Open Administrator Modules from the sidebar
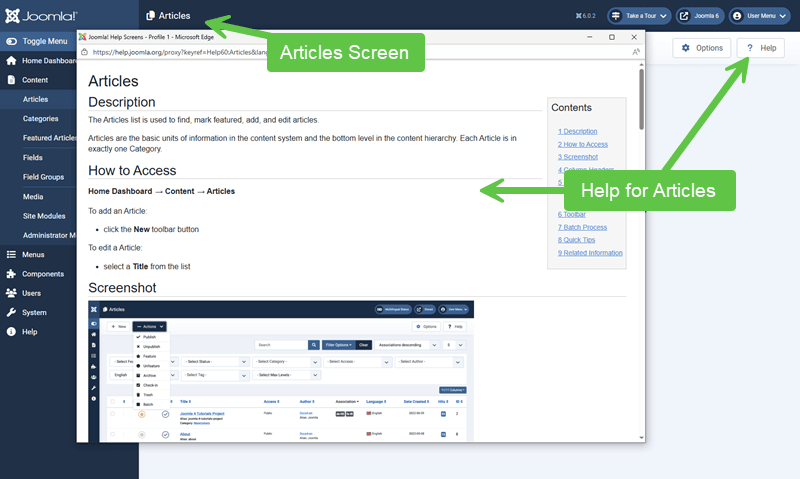 coord(49,236)
